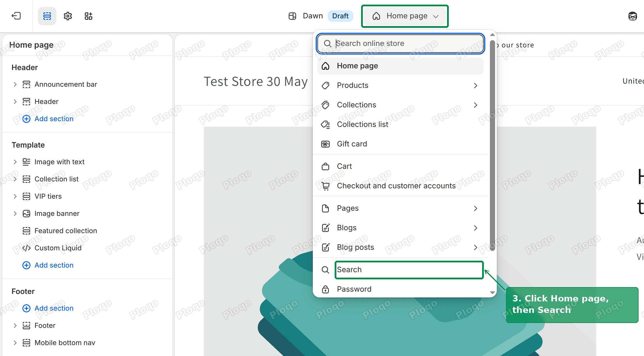Image resolution: width=644 pixels, height=356 pixels.
Task: Click the Footer section icon
Action: coord(26,326)
